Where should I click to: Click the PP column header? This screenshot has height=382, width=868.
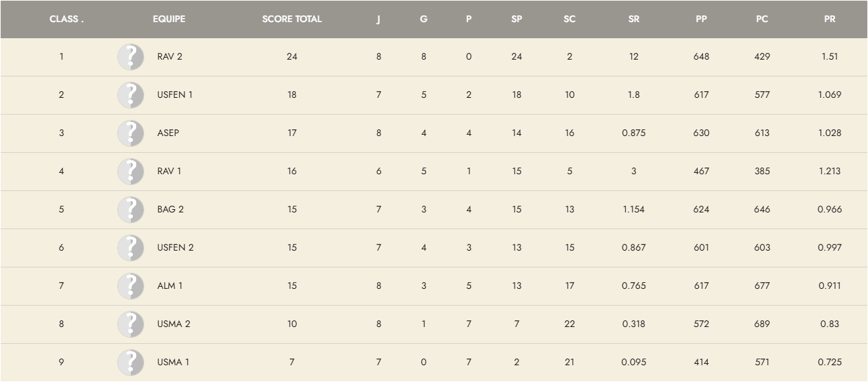tap(701, 19)
